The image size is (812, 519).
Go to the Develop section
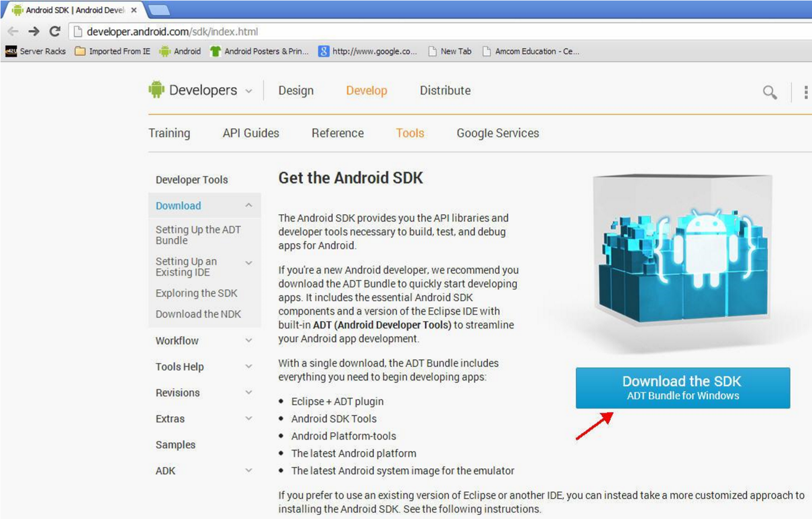[x=366, y=91]
